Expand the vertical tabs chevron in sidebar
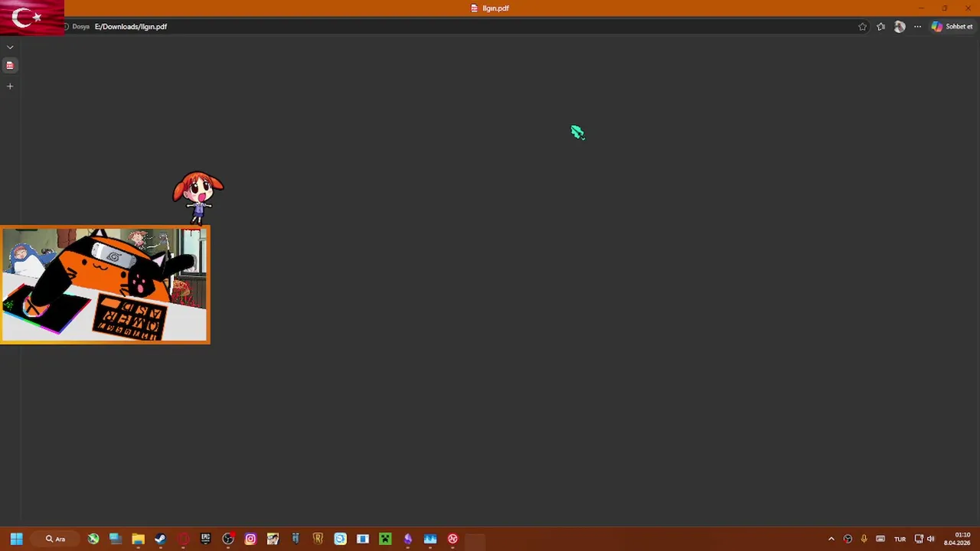This screenshot has height=551, width=980. pos(10,47)
